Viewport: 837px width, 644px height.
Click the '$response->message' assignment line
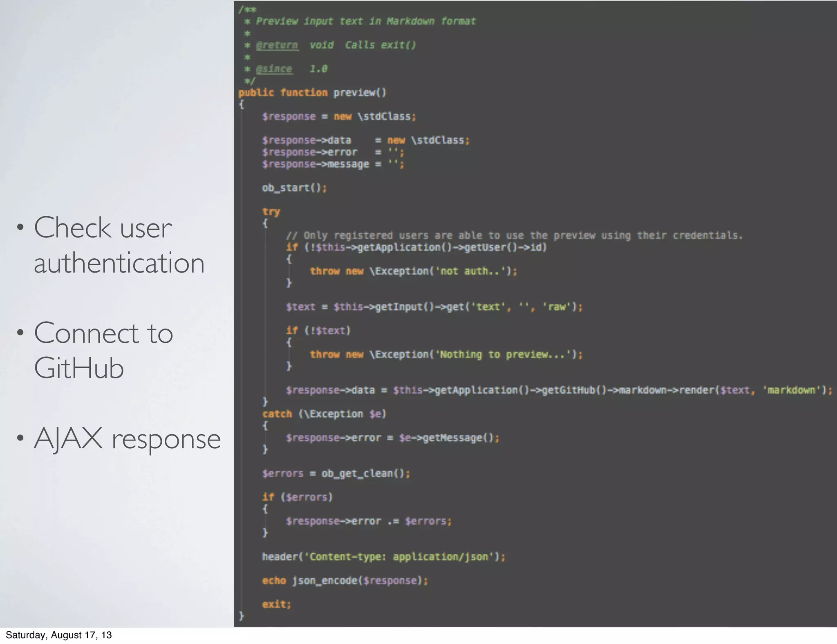coord(333,164)
